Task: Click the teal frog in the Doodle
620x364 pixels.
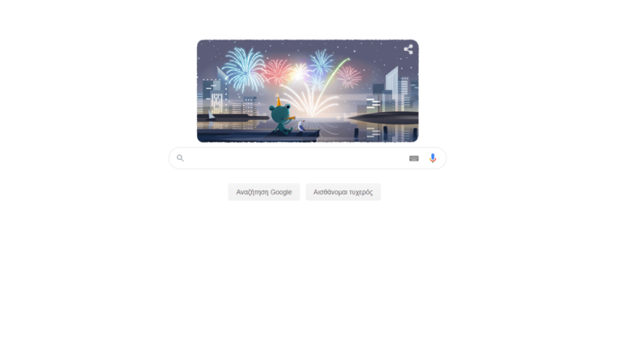Action: click(281, 119)
